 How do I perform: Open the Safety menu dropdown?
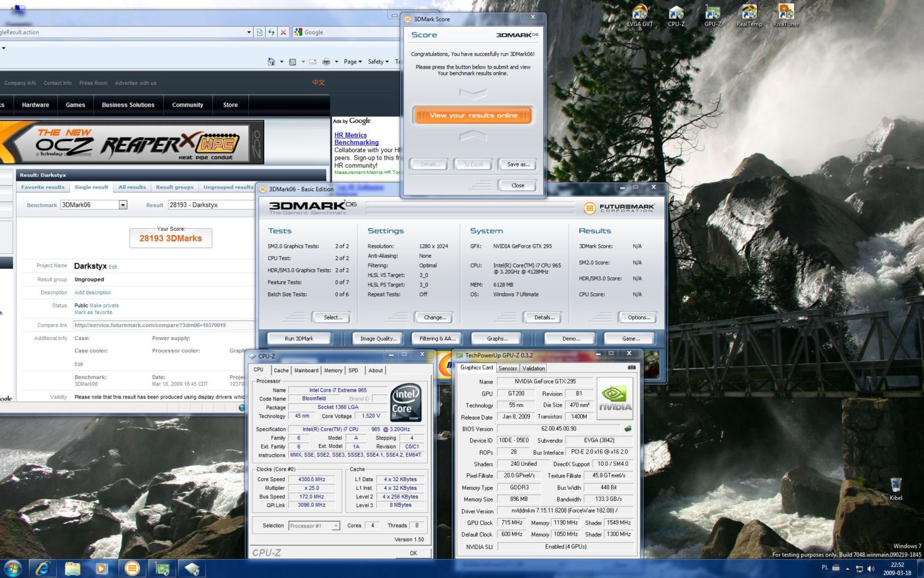click(378, 62)
